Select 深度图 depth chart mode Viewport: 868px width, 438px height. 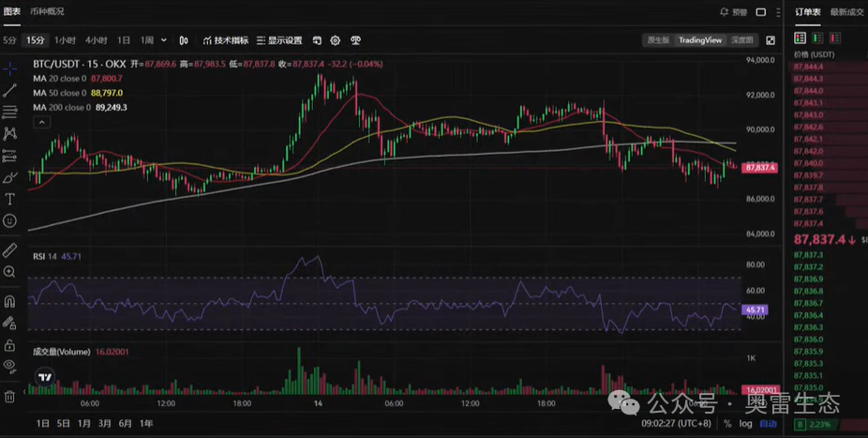(742, 40)
